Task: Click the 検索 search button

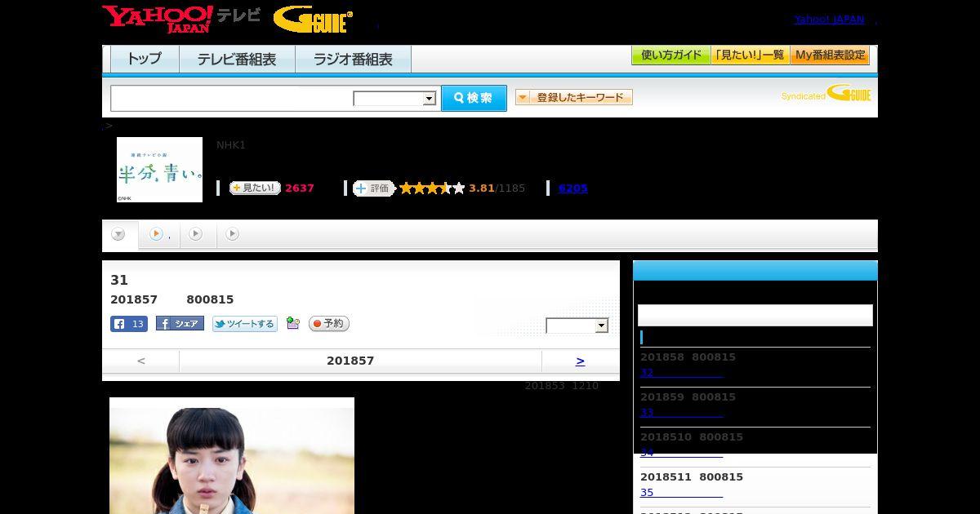Action: 474,98
